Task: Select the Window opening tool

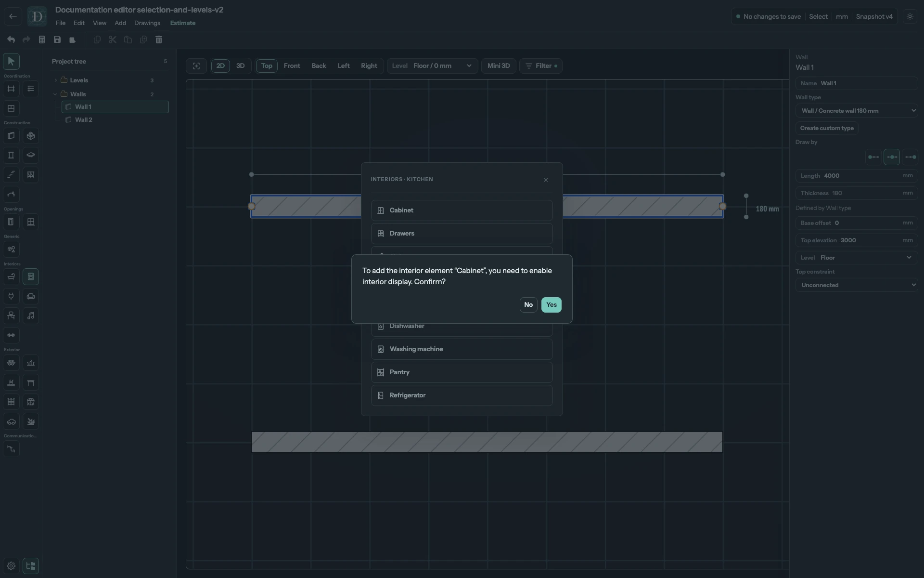Action: coord(31,222)
